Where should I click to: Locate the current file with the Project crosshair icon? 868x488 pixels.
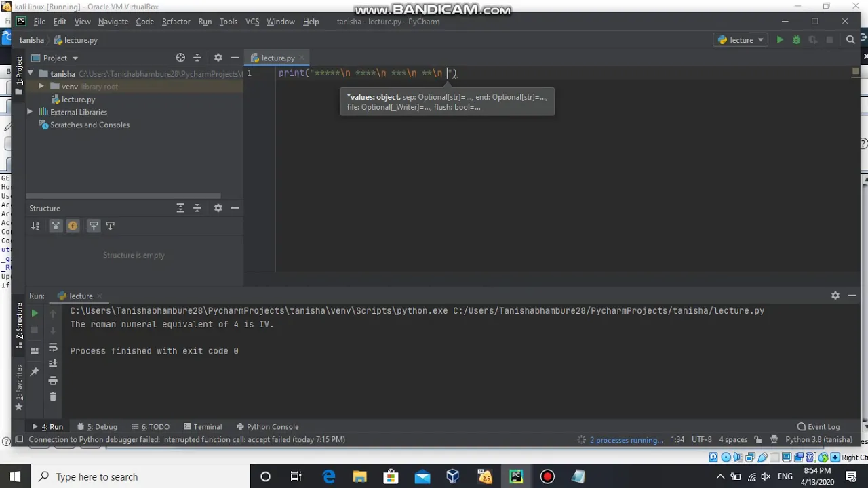180,58
